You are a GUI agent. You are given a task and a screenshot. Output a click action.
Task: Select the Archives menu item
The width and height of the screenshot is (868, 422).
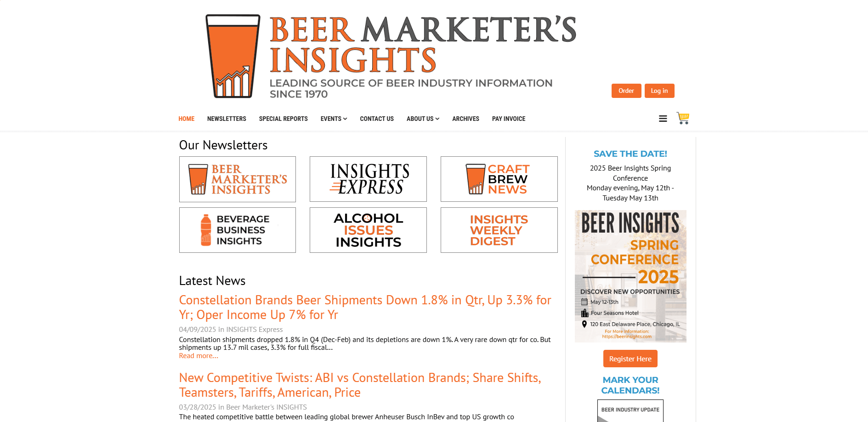pyautogui.click(x=465, y=119)
